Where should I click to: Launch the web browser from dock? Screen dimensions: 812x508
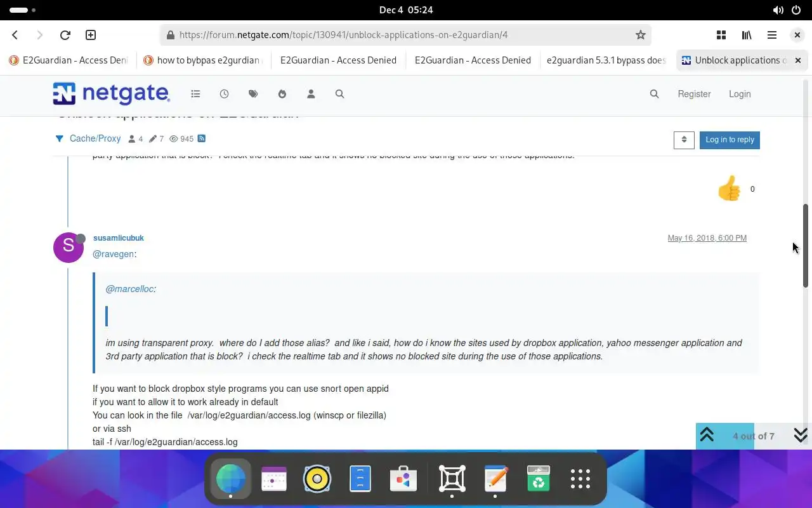point(230,479)
